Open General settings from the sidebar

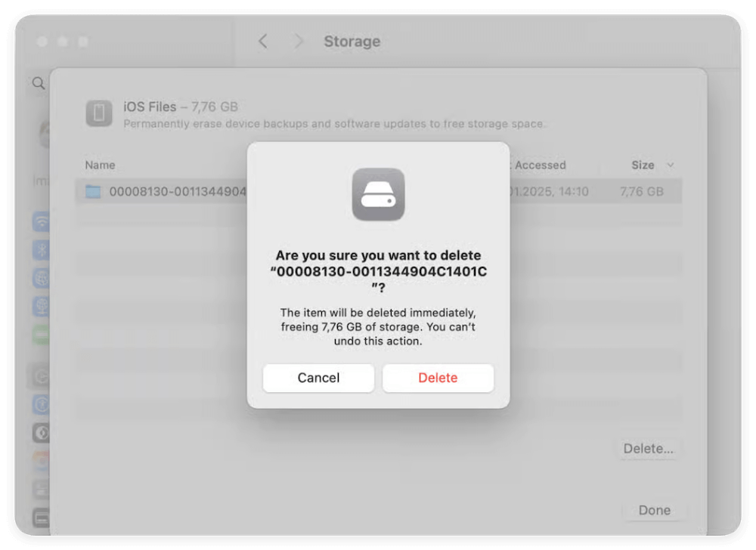[40, 375]
